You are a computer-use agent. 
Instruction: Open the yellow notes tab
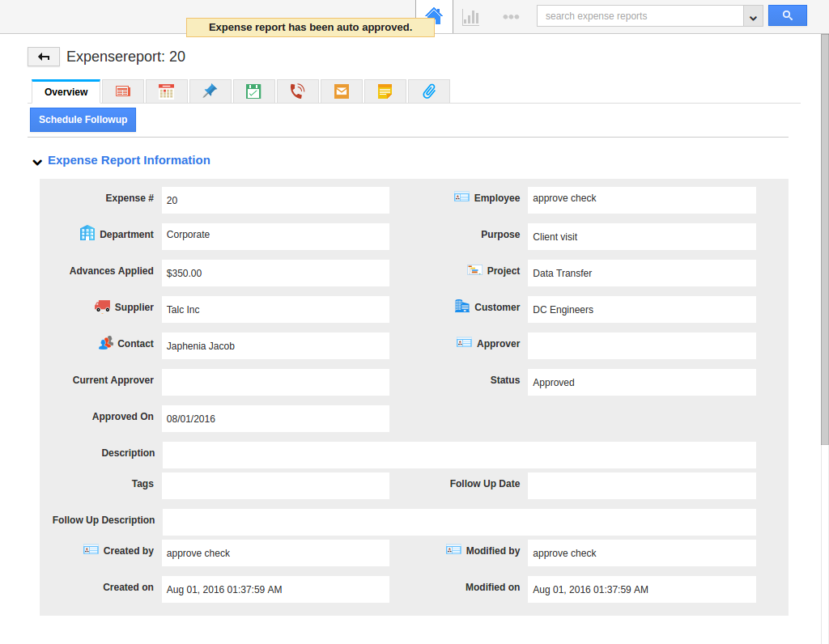[x=385, y=91]
